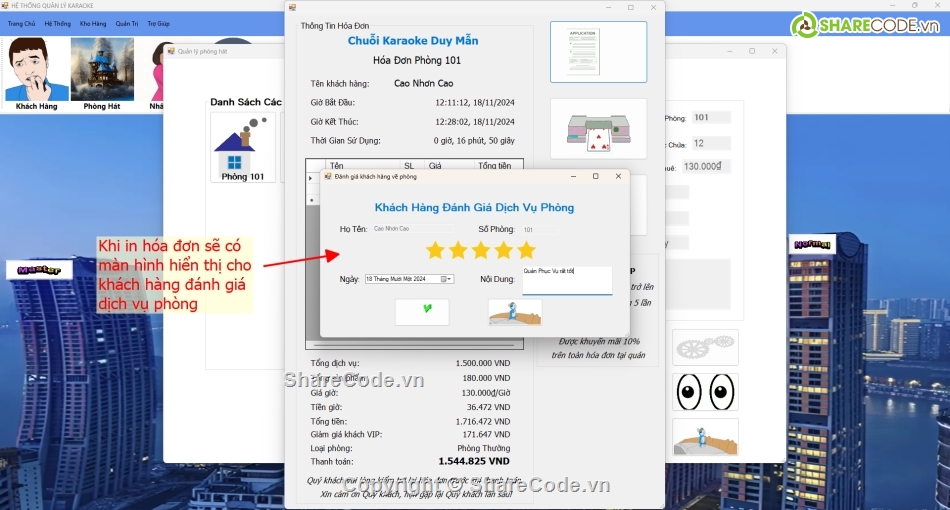Viewport: 950px width, 510px height.
Task: Confirm rating with green checkmark button
Action: [422, 311]
